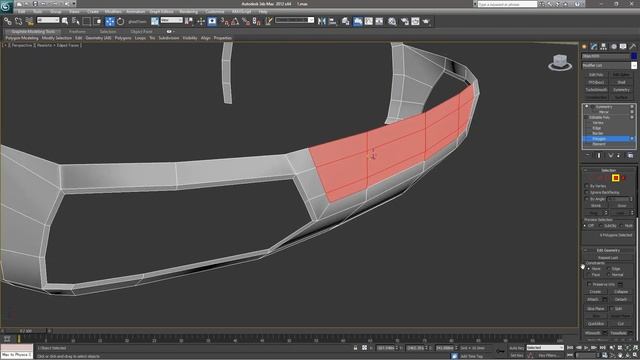Viewport: 640px width, 360px height.
Task: Select the Preview Selection Multi radio button
Action: pos(621,226)
